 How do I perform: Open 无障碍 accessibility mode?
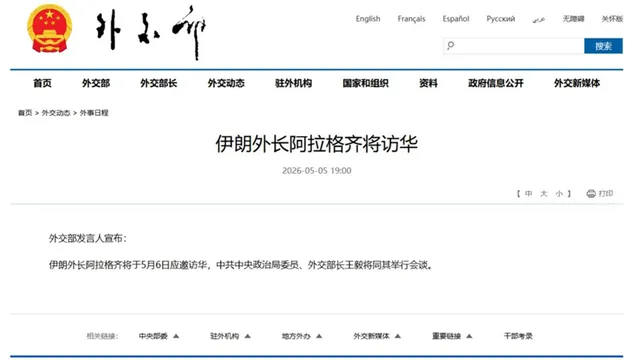pos(573,19)
